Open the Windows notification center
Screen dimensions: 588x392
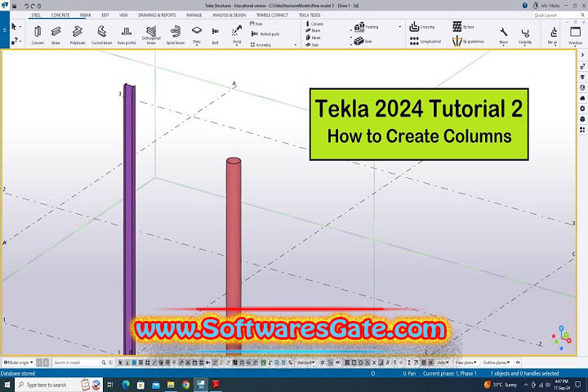point(578,385)
